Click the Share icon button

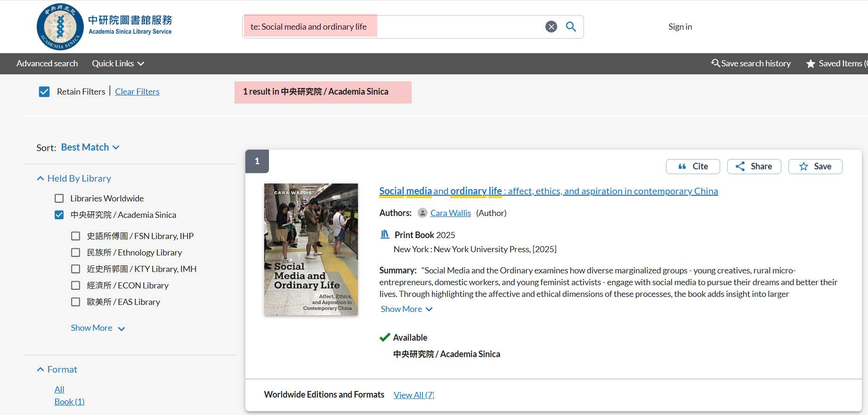tap(754, 167)
